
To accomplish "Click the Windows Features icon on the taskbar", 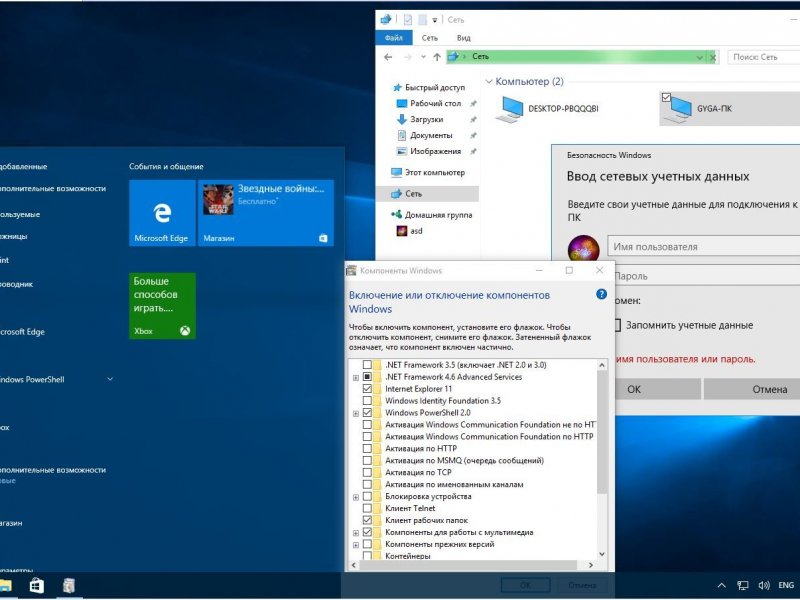I will click(x=68, y=585).
